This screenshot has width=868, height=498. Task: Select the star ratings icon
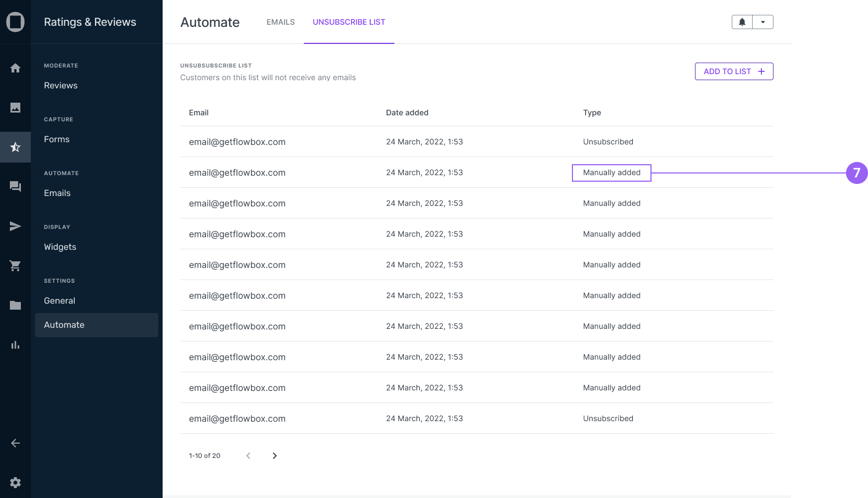15,147
